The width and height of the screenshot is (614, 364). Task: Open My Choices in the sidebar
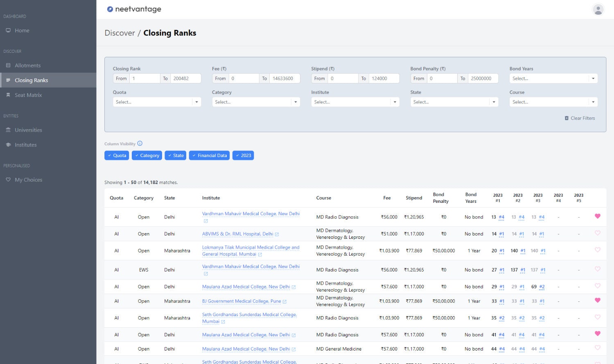pyautogui.click(x=28, y=180)
